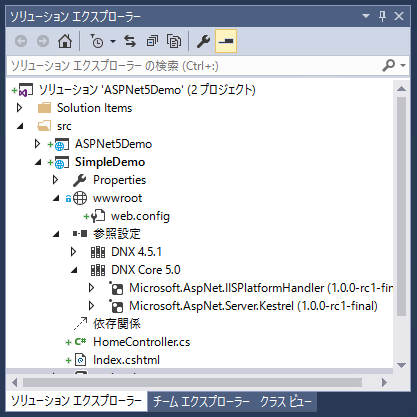
Task: Toggle Show All Files icon
Action: [174, 41]
